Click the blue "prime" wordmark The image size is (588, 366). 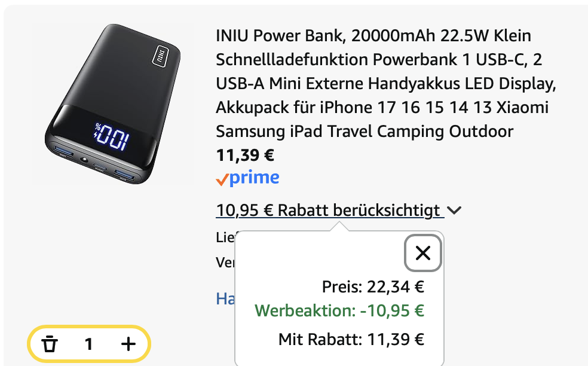pos(255,178)
